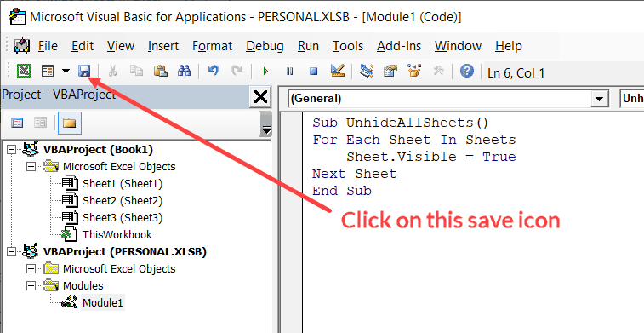Click Project pane toolbar overflow arrow
This screenshot has height=333, width=644.
(266, 131)
